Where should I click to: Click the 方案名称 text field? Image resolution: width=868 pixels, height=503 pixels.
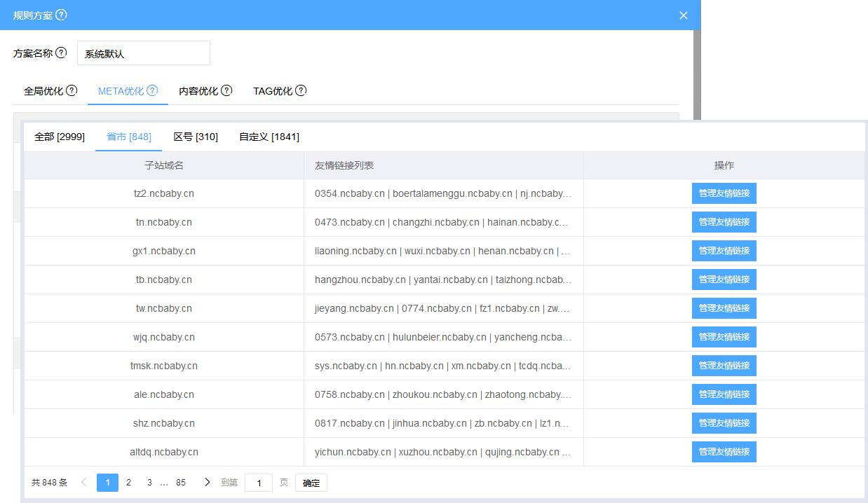(x=143, y=53)
